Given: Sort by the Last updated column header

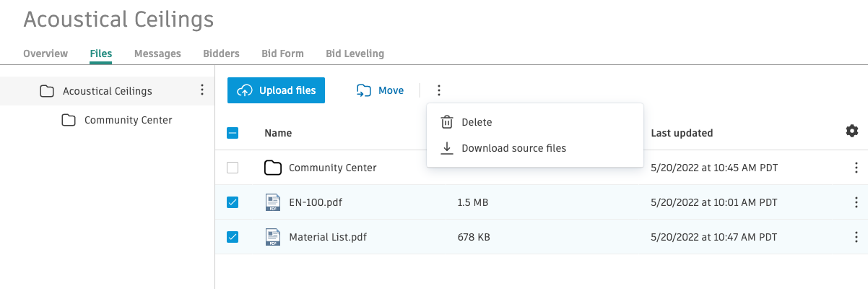Looking at the screenshot, I should tap(682, 133).
